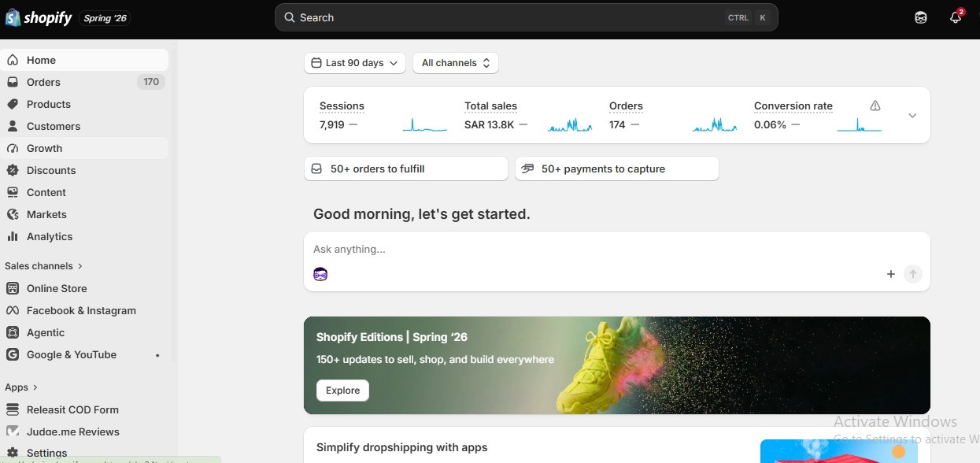This screenshot has height=463, width=980.
Task: Click the Google & YouTube icon
Action: (x=13, y=354)
